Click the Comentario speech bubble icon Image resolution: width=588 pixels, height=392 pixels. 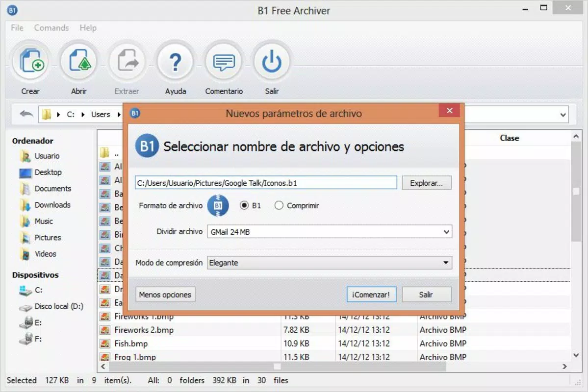coord(224,61)
